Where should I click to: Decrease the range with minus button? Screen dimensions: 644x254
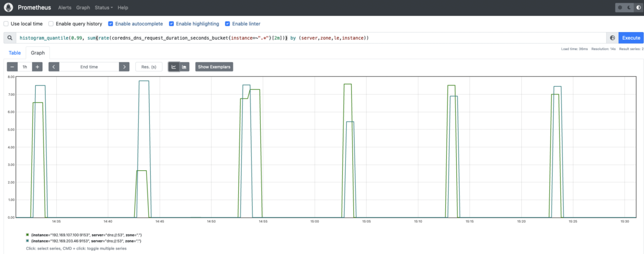tap(13, 67)
